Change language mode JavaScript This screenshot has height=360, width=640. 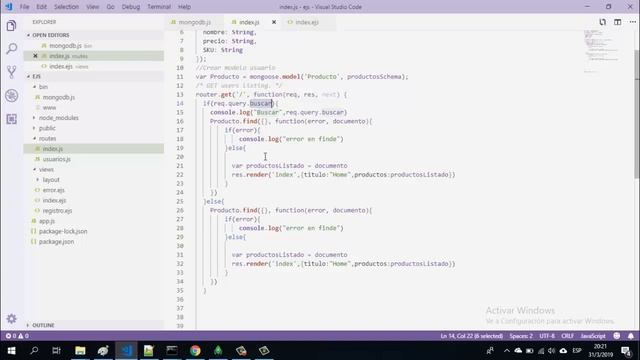[x=593, y=336]
